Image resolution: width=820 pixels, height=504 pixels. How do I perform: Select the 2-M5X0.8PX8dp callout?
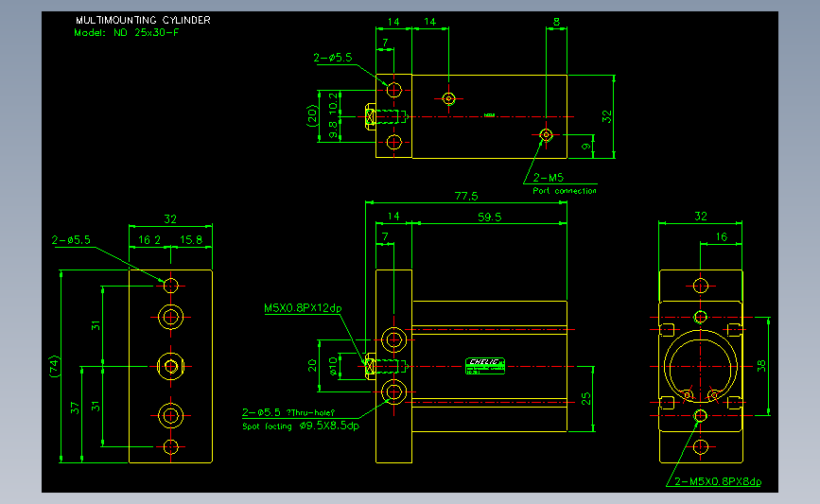718,481
